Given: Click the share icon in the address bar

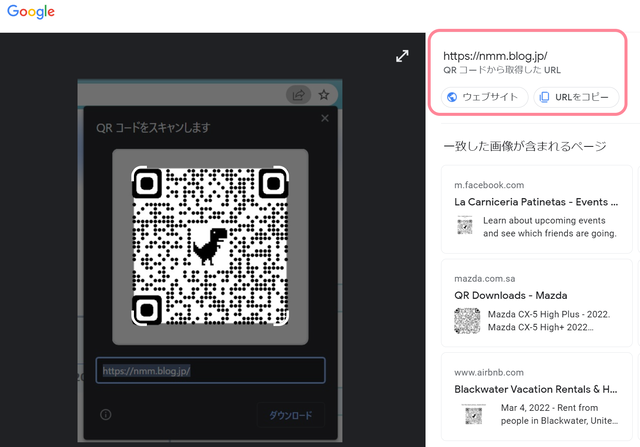Looking at the screenshot, I should (x=298, y=95).
